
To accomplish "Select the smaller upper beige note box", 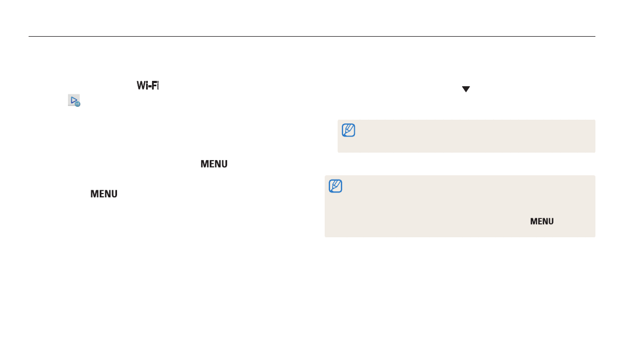I will 467,136.
